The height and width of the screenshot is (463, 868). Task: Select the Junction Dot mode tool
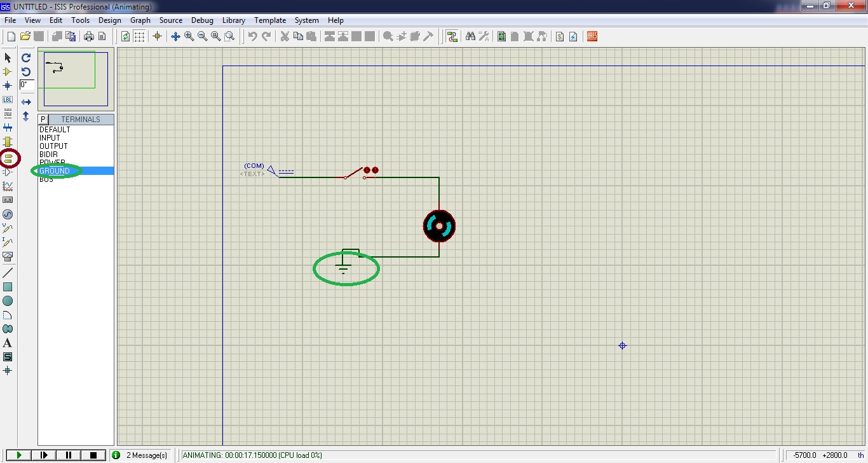tap(8, 85)
